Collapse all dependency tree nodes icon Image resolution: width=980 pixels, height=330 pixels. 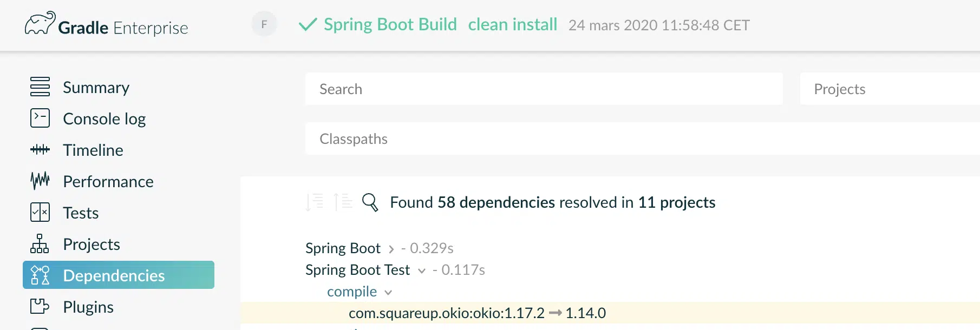[x=343, y=202]
